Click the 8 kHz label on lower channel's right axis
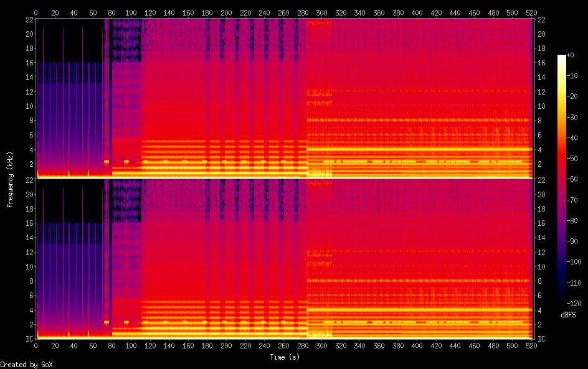 540,281
